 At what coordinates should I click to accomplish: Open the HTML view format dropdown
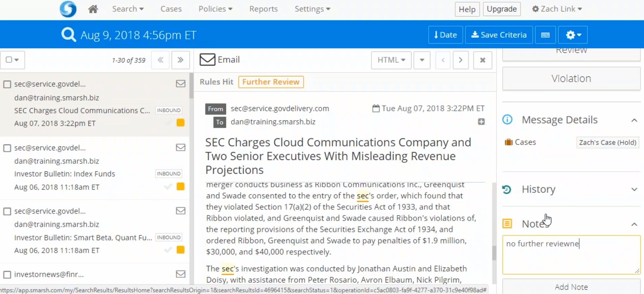[x=391, y=60]
